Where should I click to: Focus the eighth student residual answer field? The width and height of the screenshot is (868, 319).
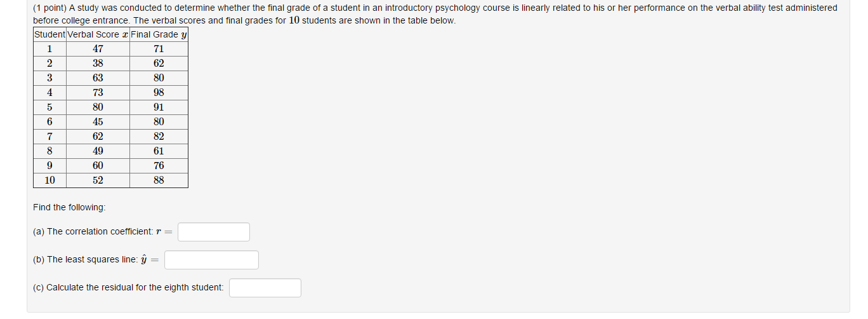[x=265, y=288]
